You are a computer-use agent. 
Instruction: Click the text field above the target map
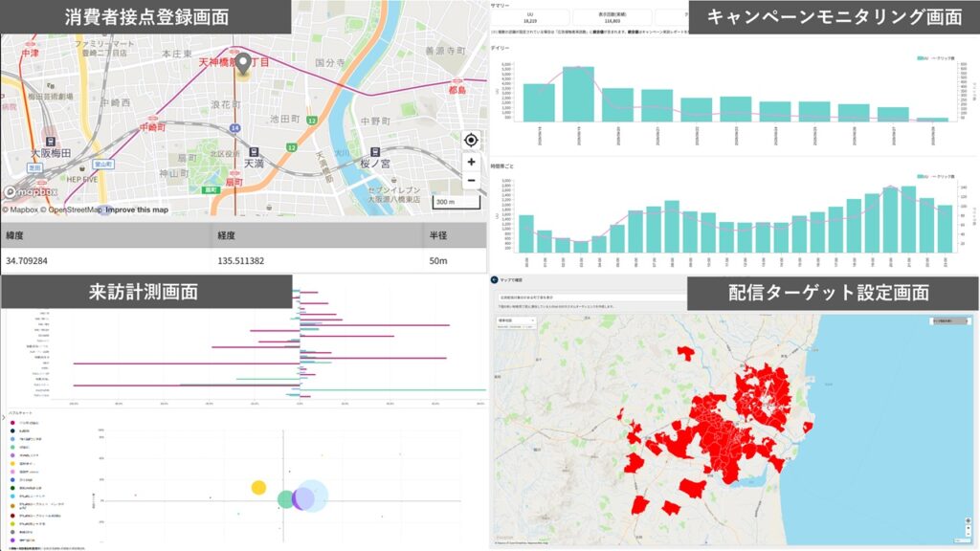click(590, 298)
